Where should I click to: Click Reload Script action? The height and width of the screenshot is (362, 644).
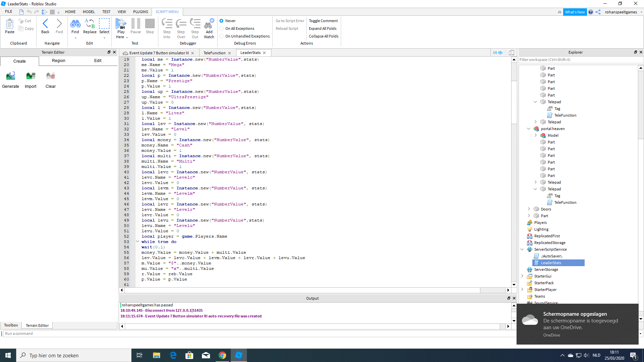pyautogui.click(x=287, y=28)
